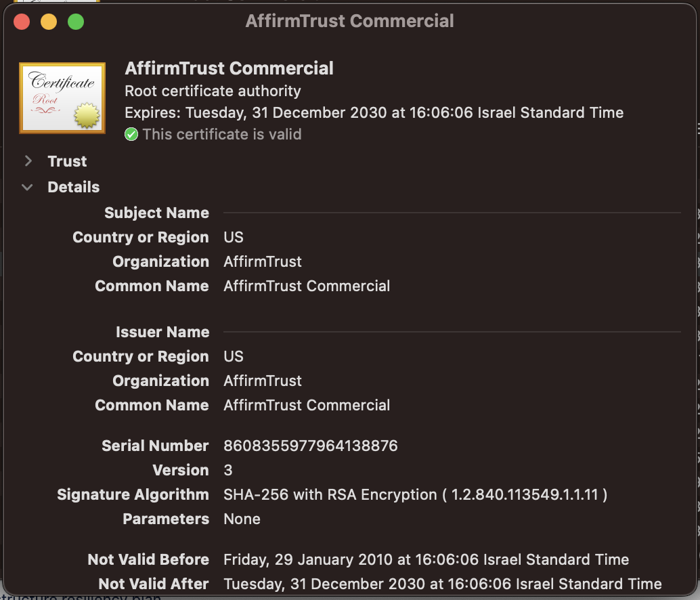This screenshot has height=600, width=700.
Task: Click the green valid checkmark icon
Action: click(131, 135)
